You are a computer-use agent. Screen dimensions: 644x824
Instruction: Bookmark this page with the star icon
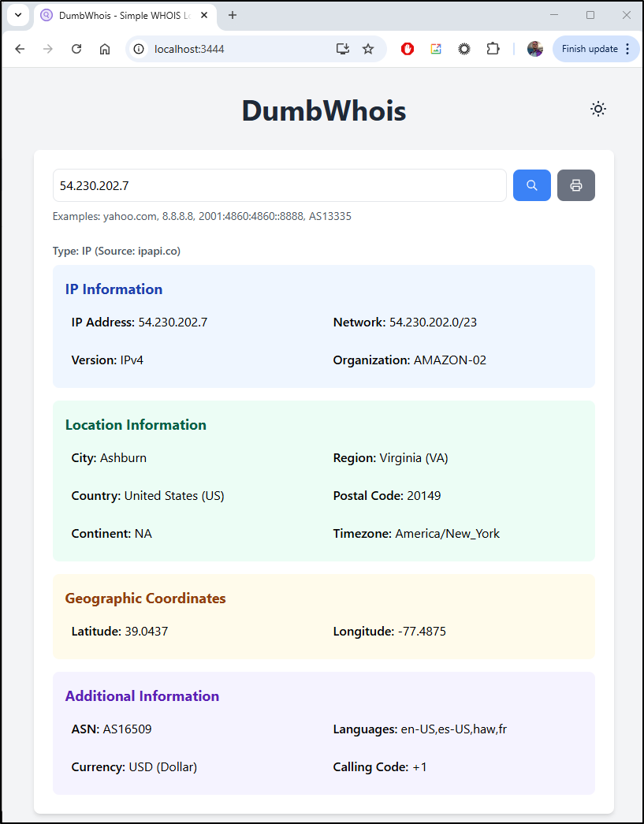click(368, 49)
